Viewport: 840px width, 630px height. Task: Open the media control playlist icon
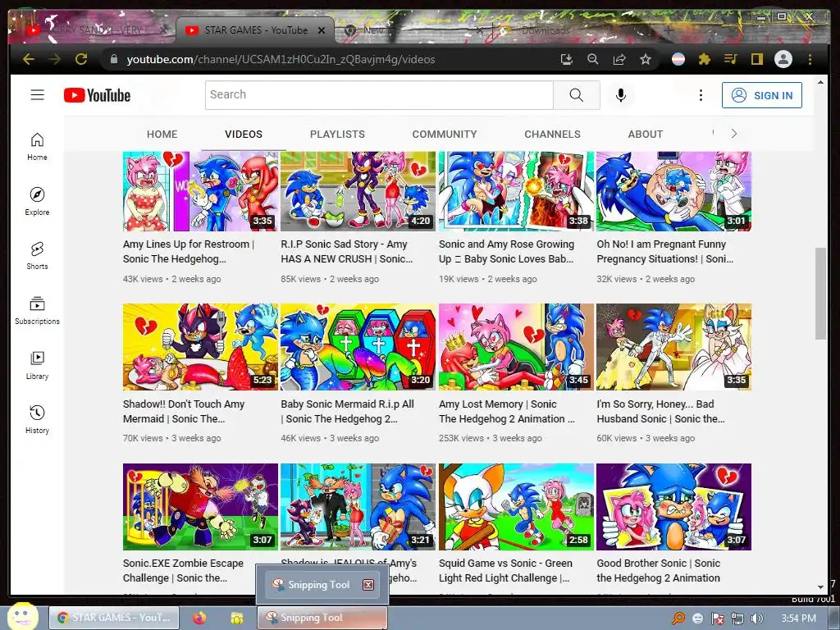(x=731, y=59)
